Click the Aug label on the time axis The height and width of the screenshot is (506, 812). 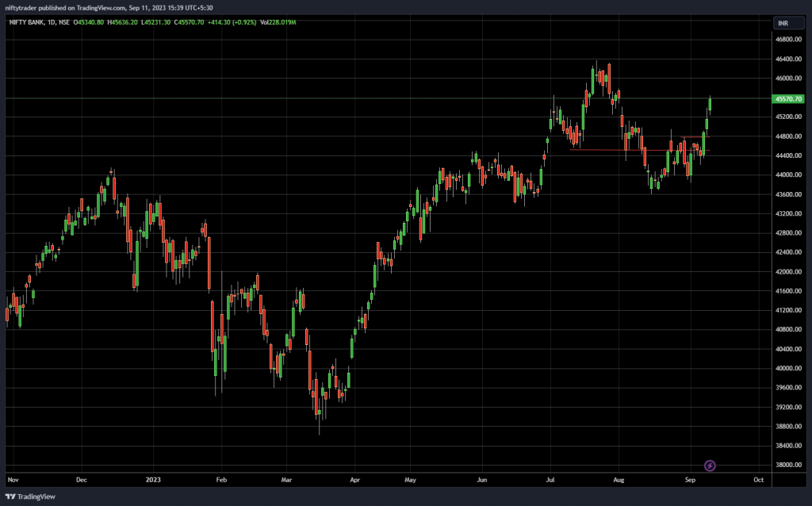(619, 480)
